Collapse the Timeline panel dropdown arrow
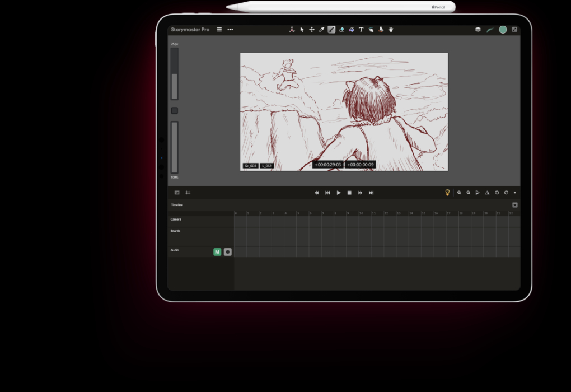Viewport: 571px width, 392px height. [x=514, y=205]
